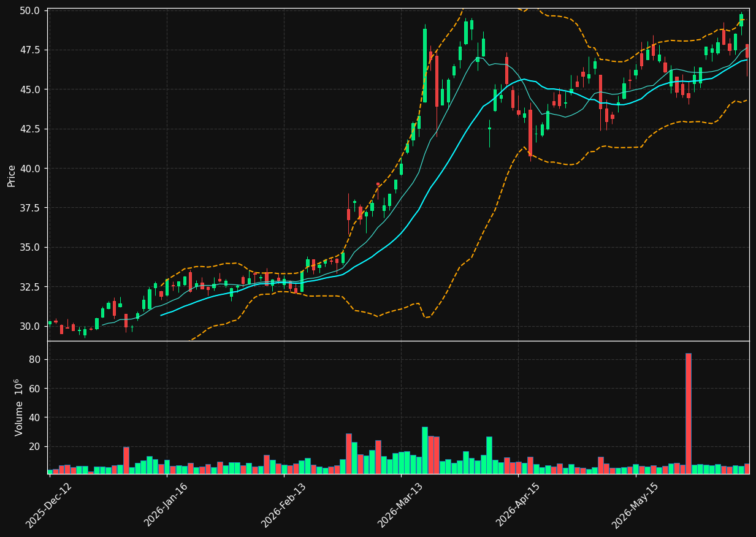Click the 2026-Feb-13 date label
Screen dimensions: 756x537
pyautogui.click(x=283, y=506)
